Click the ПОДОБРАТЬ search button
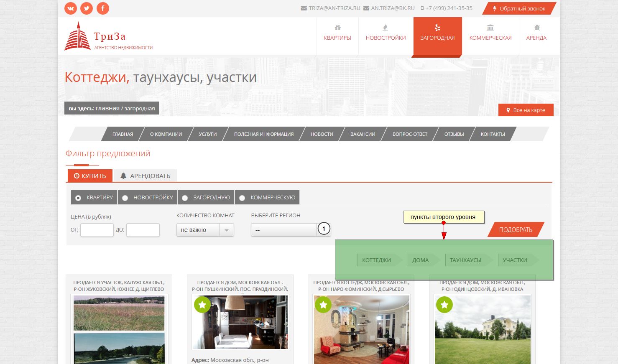The width and height of the screenshot is (618, 364). coord(516,229)
